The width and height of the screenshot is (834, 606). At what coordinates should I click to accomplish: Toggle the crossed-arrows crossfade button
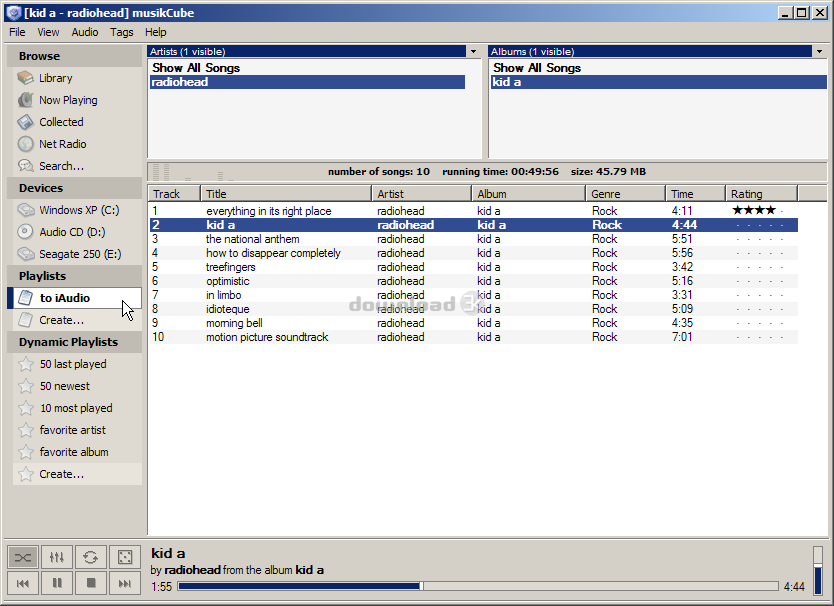[x=23, y=557]
